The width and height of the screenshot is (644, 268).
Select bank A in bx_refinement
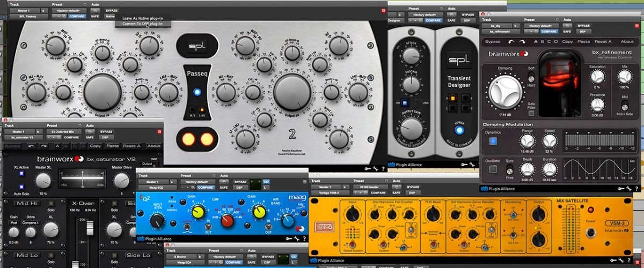point(536,42)
